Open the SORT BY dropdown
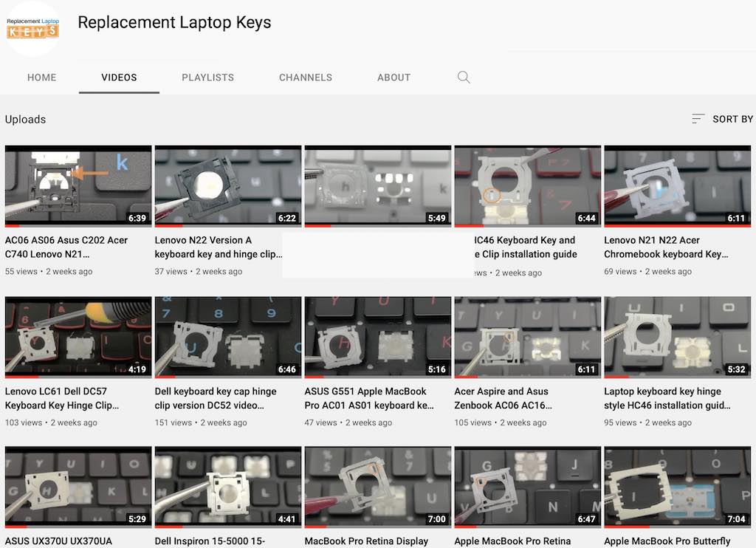Viewport: 756px width, 548px height. click(x=722, y=119)
